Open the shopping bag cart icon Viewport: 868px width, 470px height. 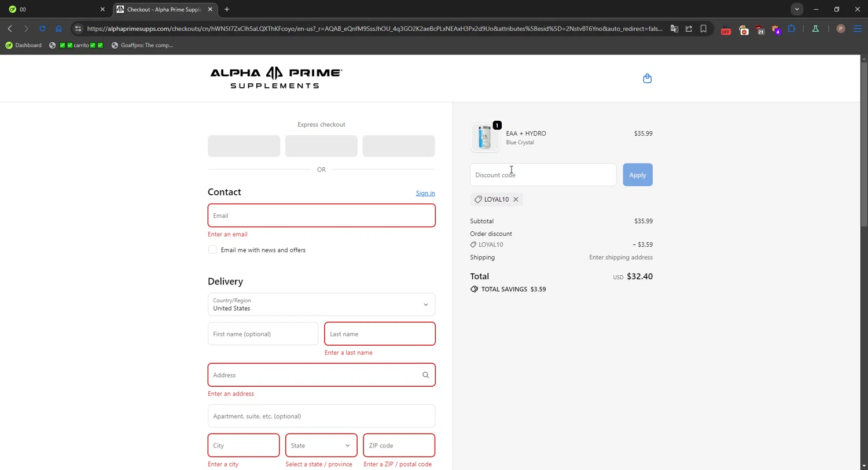647,79
